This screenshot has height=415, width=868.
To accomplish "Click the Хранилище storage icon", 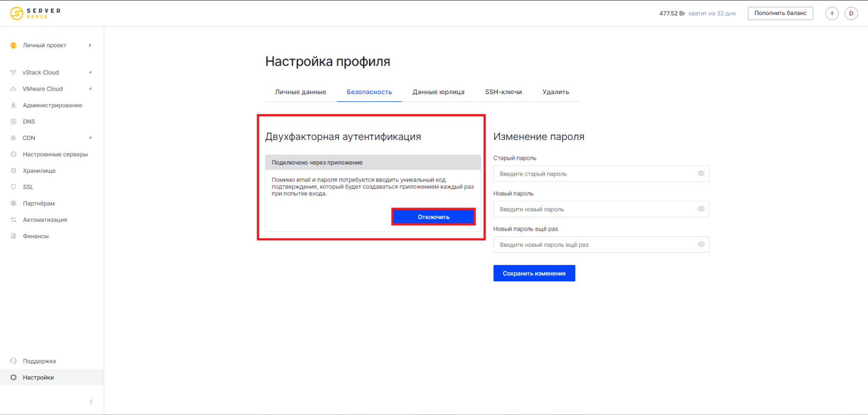I will click(14, 171).
